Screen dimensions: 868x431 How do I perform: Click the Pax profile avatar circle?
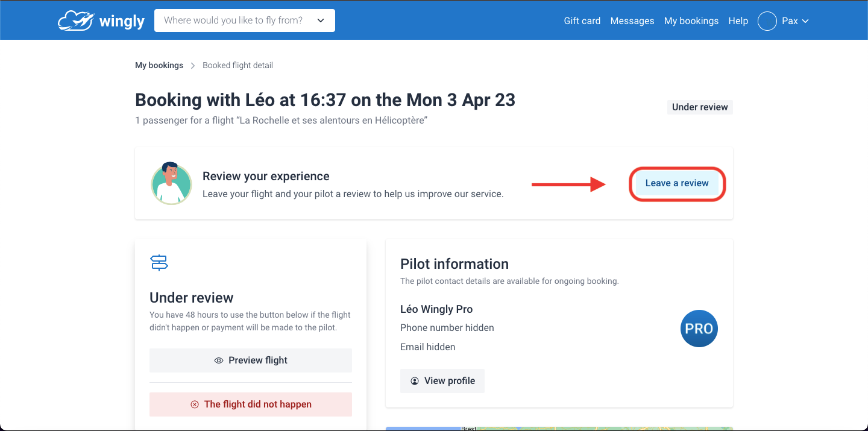[x=767, y=21]
